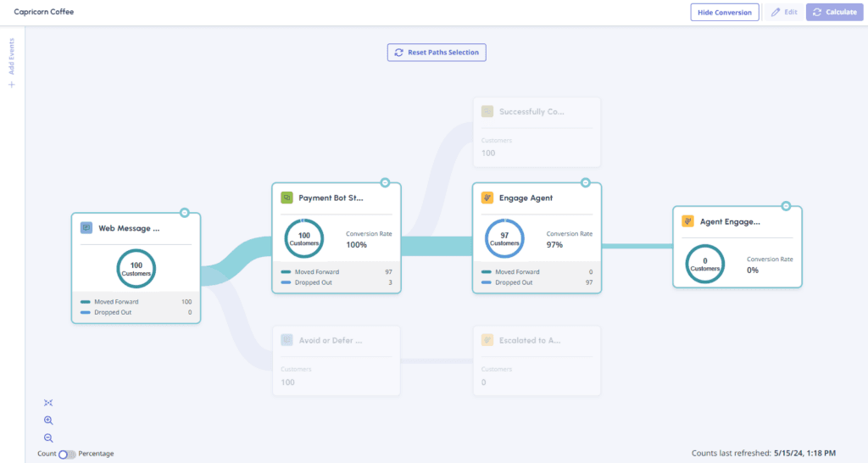Collapse the Engage Agent node circle handle

(585, 182)
